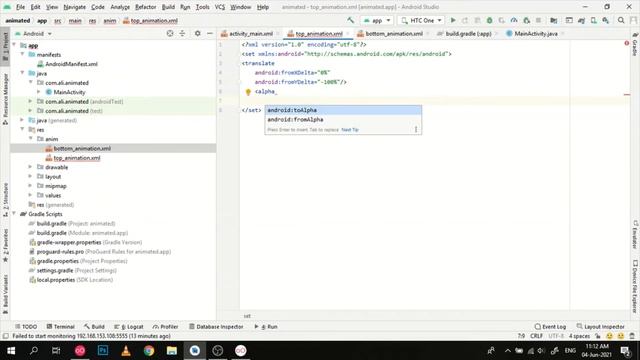Click the Windows Start button
This screenshot has height=360, width=640.
click(x=11, y=350)
